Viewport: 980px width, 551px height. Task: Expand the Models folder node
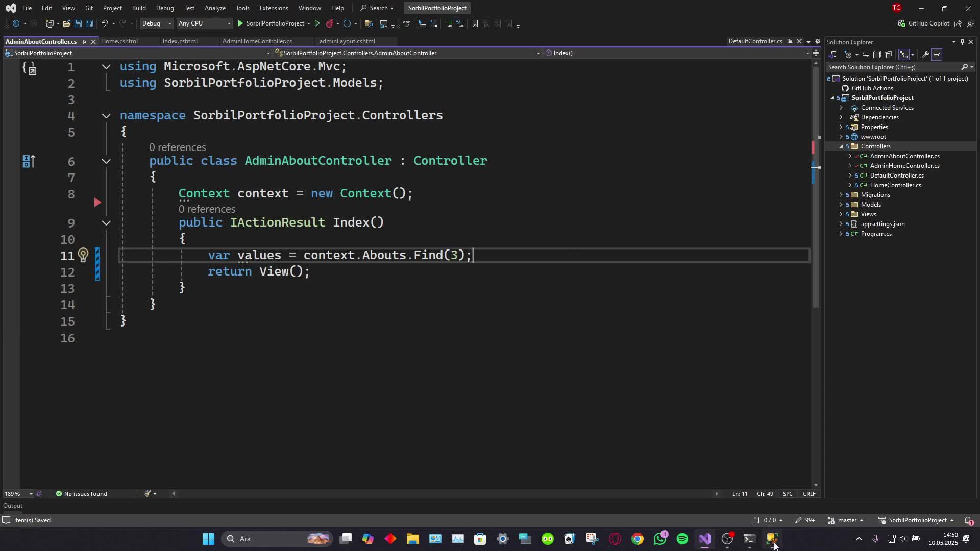841,205
